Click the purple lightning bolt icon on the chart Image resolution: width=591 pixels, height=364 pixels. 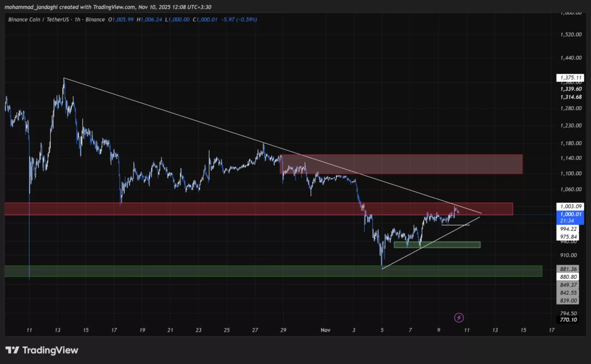point(459,317)
